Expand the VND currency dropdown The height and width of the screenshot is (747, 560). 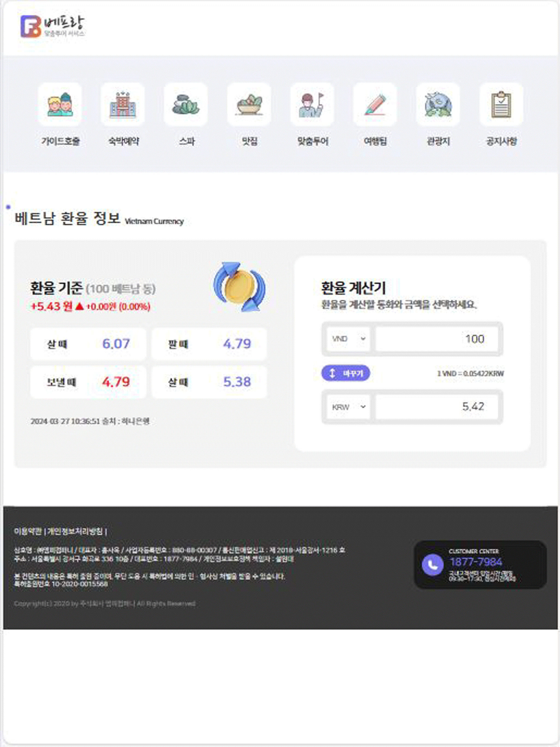pos(348,339)
